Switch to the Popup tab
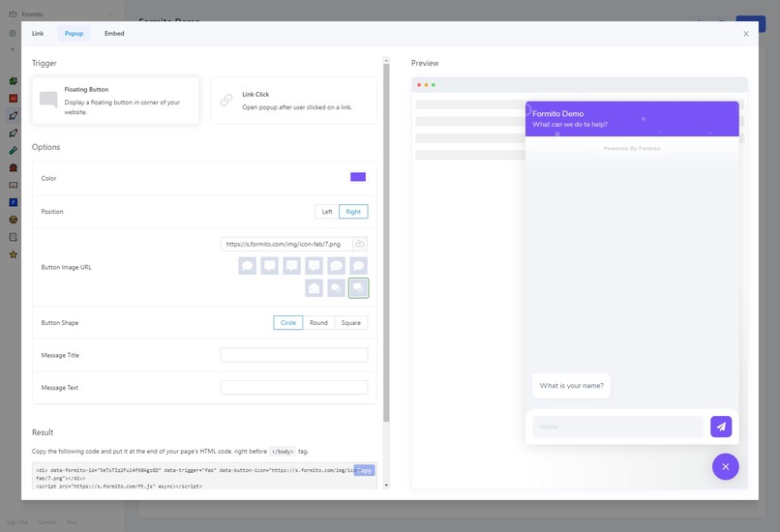The height and width of the screenshot is (532, 780). coord(75,33)
